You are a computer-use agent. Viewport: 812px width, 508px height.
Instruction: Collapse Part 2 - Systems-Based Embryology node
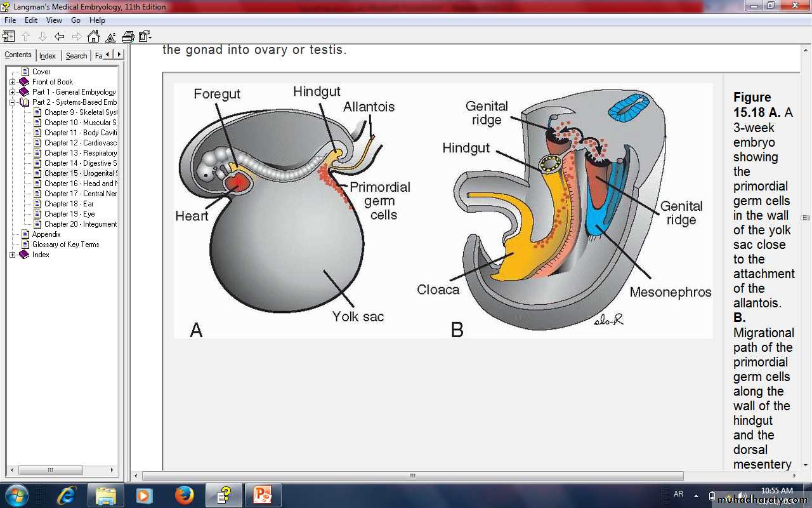coord(12,102)
